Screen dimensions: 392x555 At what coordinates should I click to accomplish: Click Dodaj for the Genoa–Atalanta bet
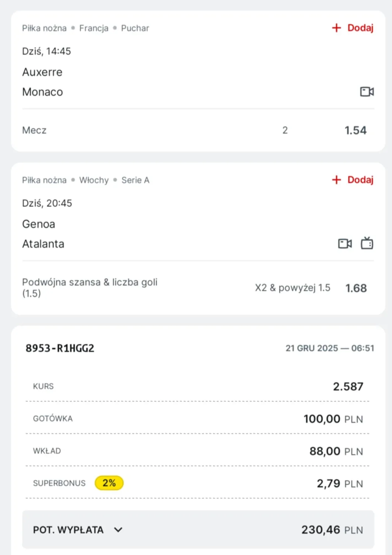point(360,180)
